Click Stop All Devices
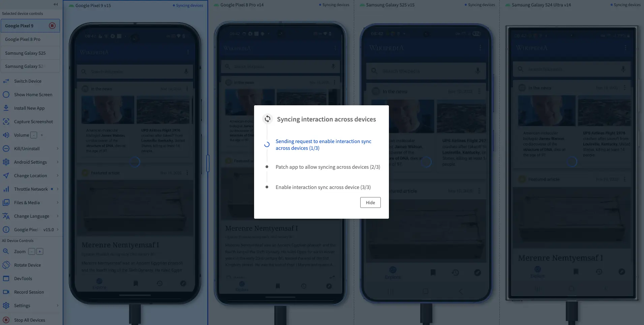This screenshot has height=325, width=644. 29,320
